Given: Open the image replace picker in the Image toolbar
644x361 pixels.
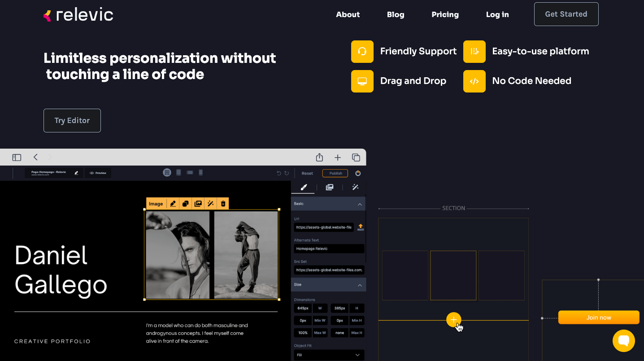Looking at the screenshot, I should (198, 203).
